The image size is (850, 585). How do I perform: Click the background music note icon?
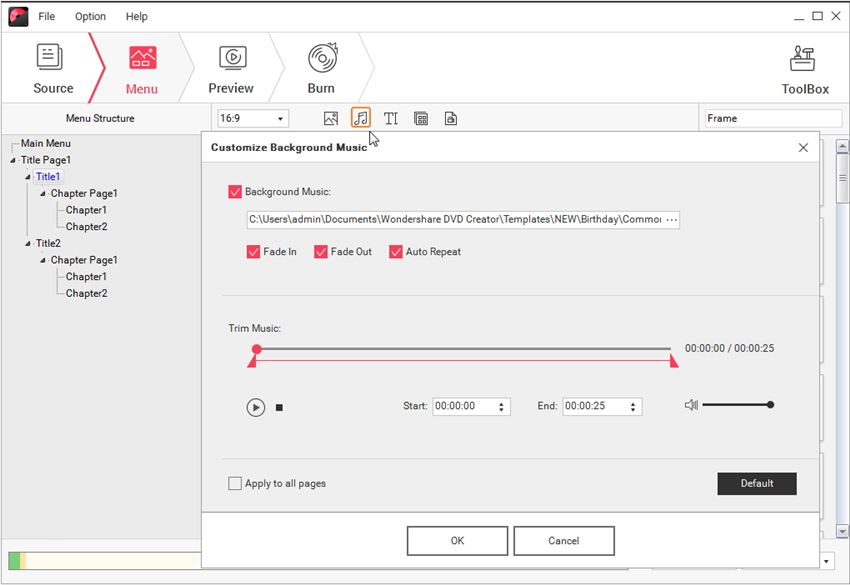(361, 118)
